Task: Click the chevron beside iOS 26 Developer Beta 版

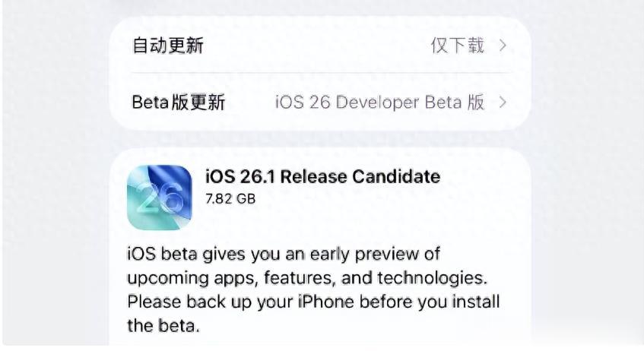Action: tap(503, 103)
